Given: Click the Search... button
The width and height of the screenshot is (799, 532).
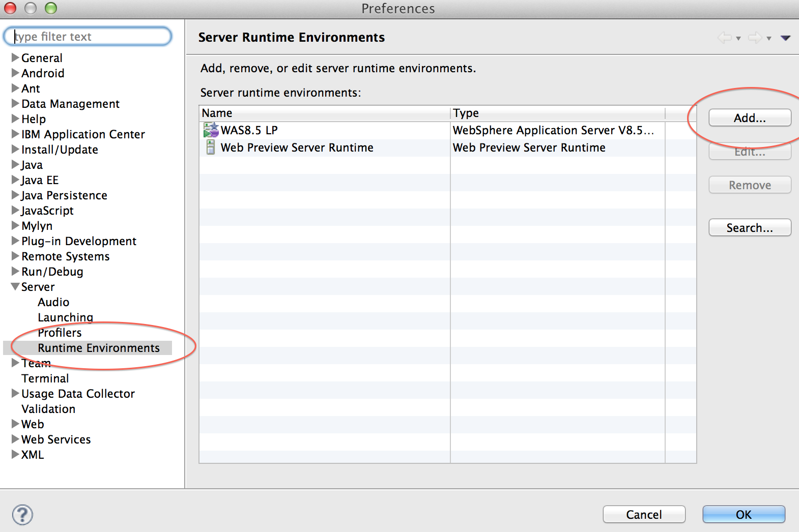Looking at the screenshot, I should click(750, 228).
